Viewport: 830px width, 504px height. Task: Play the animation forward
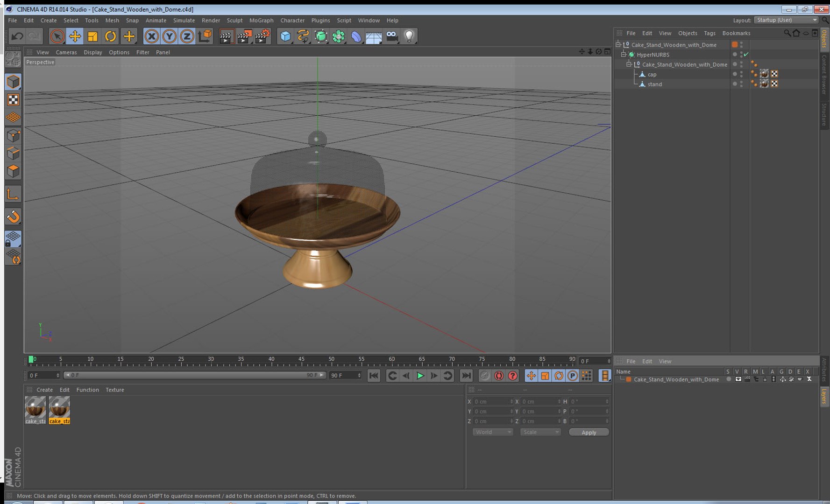click(420, 376)
